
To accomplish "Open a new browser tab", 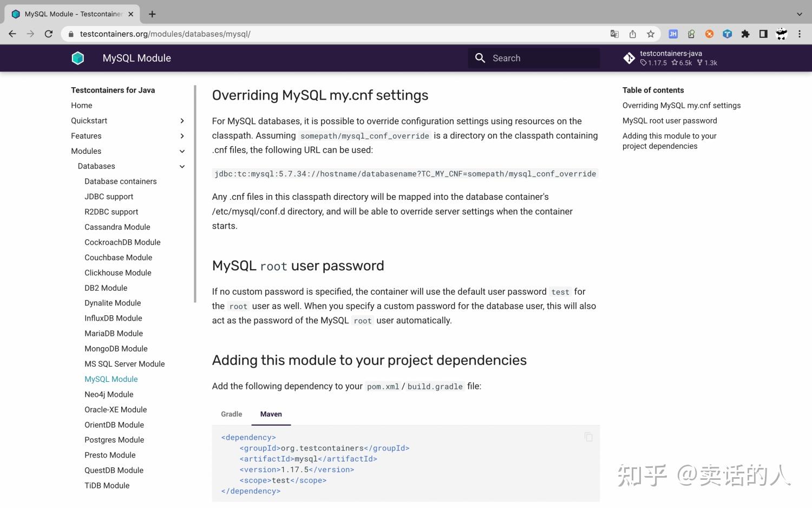I will tap(152, 14).
